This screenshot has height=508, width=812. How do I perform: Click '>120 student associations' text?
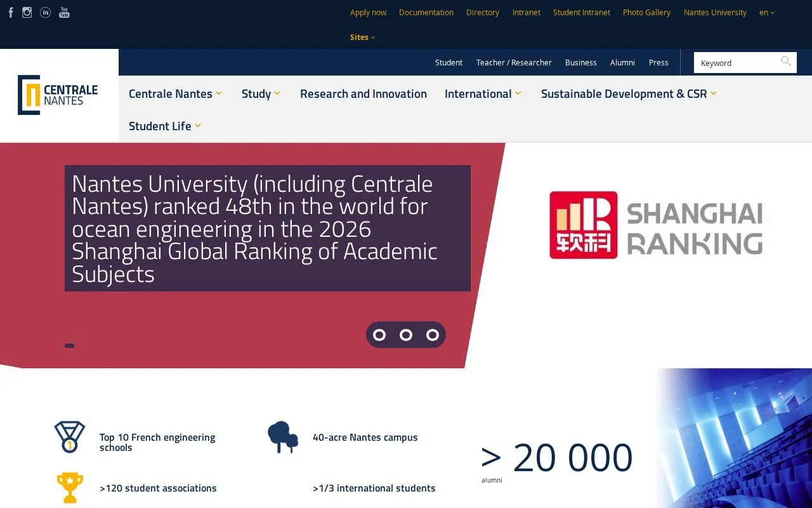(x=158, y=488)
